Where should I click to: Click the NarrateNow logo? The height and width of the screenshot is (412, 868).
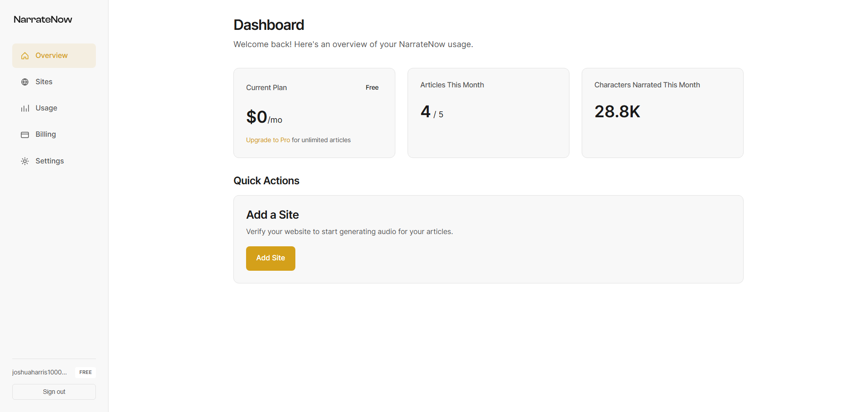(x=43, y=19)
